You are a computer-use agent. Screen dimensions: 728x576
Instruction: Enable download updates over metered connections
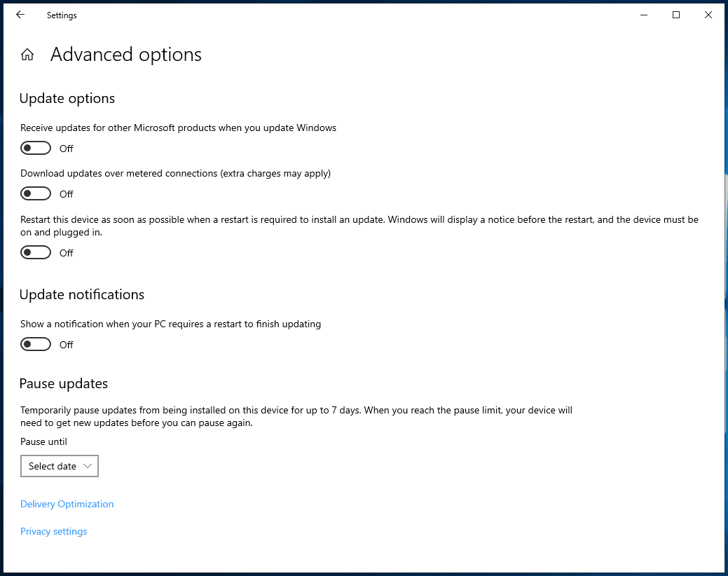click(36, 193)
